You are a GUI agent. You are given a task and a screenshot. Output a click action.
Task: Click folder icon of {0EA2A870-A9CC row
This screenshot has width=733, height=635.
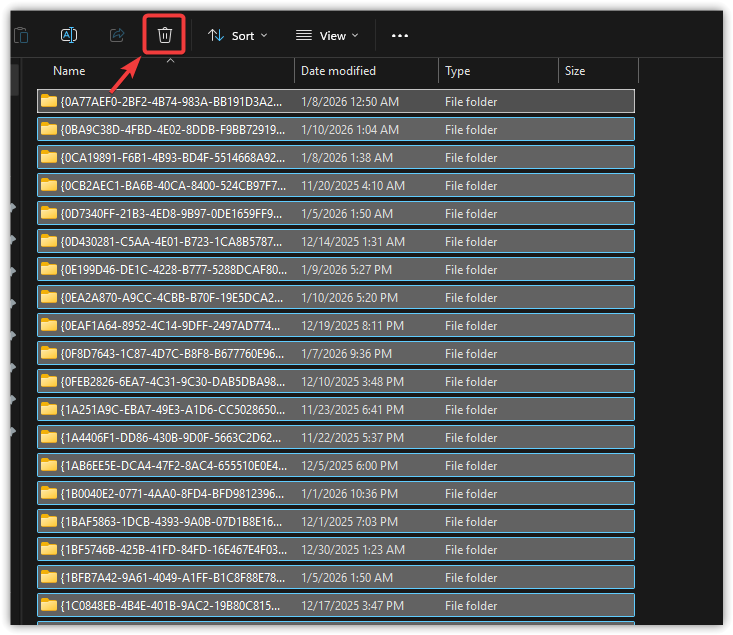tap(49, 297)
